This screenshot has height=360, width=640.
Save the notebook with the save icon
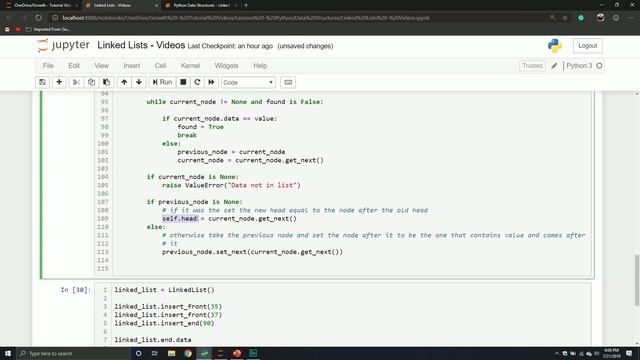[42, 82]
